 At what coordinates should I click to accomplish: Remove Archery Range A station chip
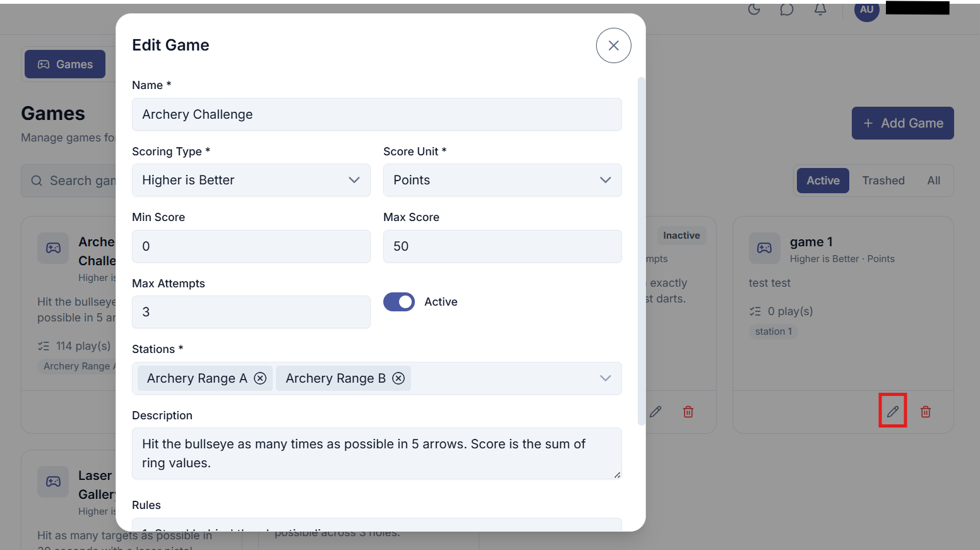[260, 378]
